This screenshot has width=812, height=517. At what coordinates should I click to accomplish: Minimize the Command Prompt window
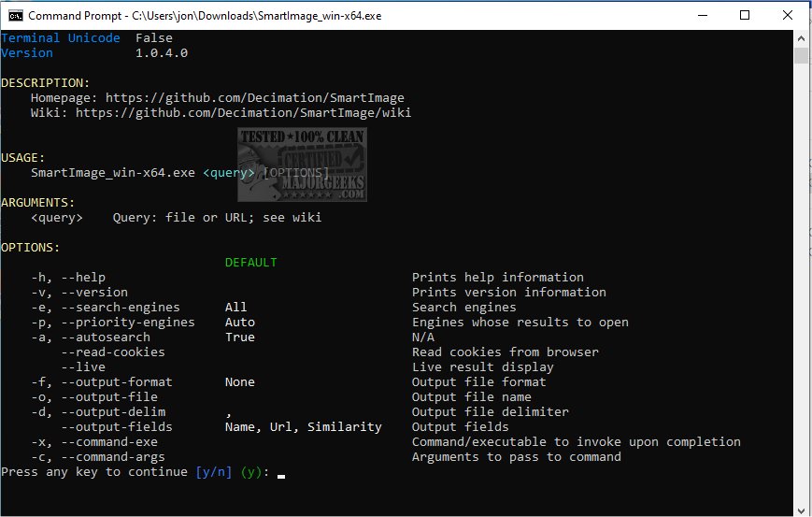pos(701,16)
